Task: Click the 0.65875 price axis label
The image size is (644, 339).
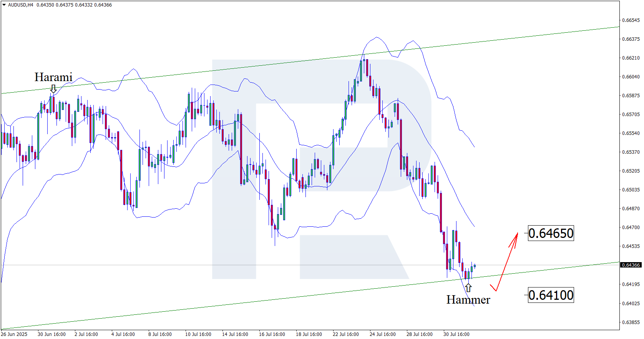Action: click(631, 96)
